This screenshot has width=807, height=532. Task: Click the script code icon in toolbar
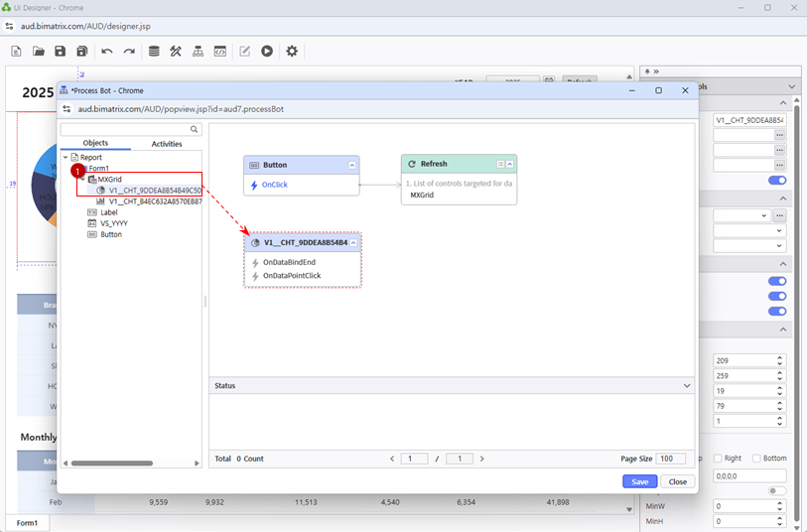pyautogui.click(x=220, y=52)
